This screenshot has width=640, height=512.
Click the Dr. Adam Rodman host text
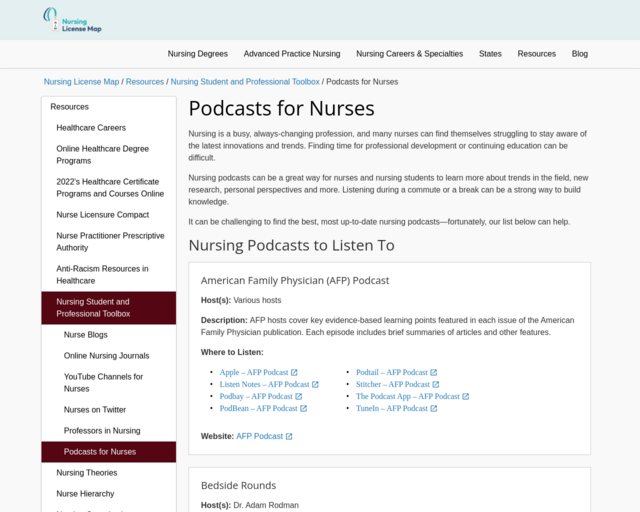click(x=266, y=505)
